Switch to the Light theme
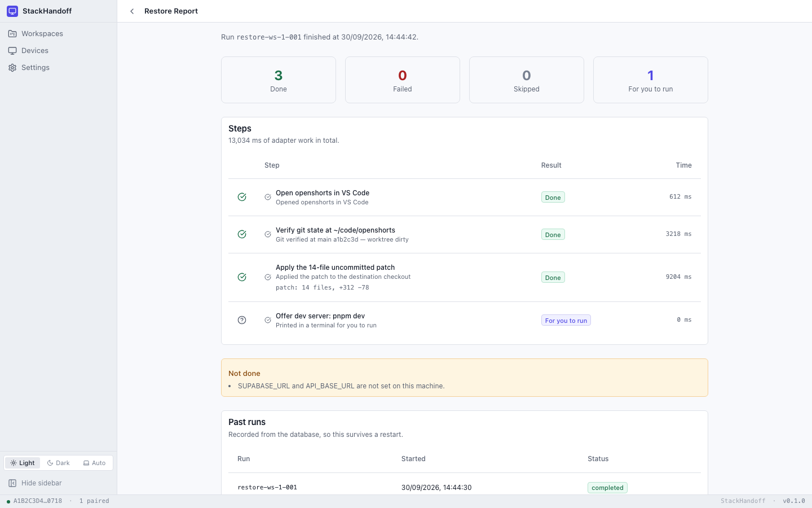This screenshot has width=812, height=508. click(x=23, y=463)
